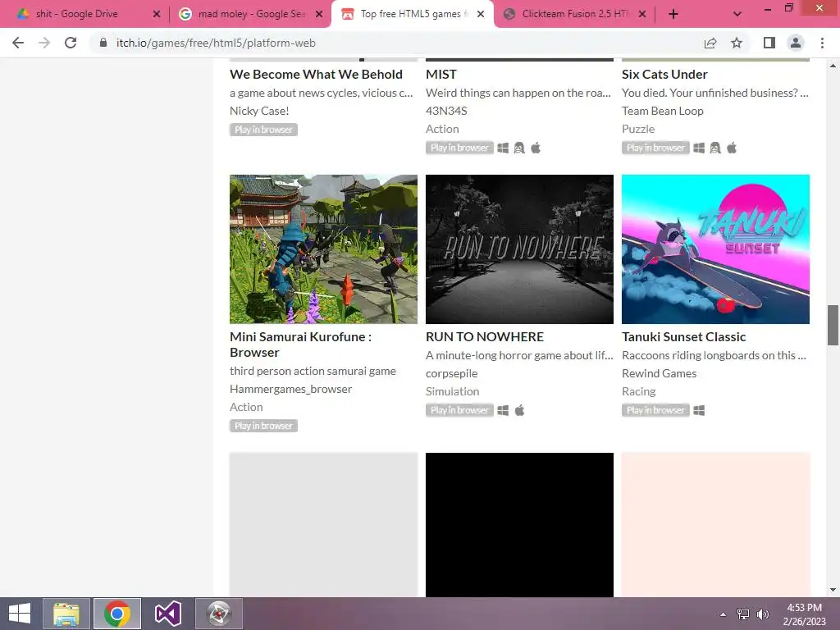Open Visual Studio from the taskbar
This screenshot has width=840, height=630.
coord(167,614)
